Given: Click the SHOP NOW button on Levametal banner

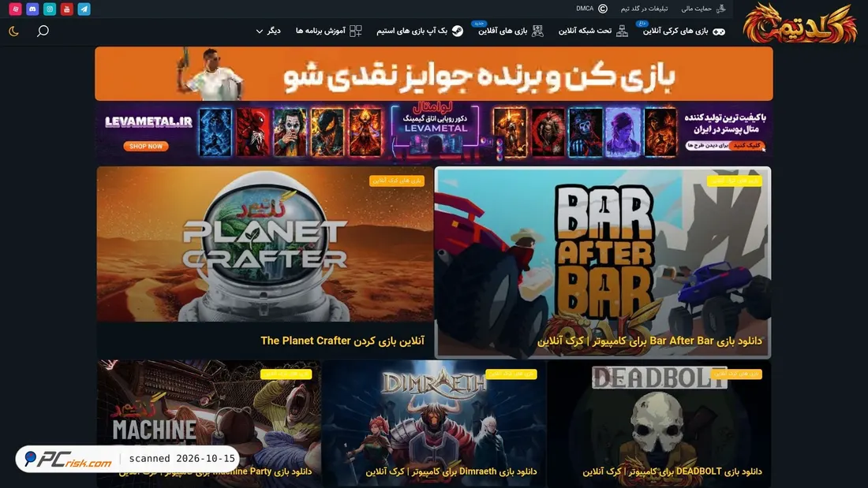Looking at the screenshot, I should pyautogui.click(x=146, y=146).
